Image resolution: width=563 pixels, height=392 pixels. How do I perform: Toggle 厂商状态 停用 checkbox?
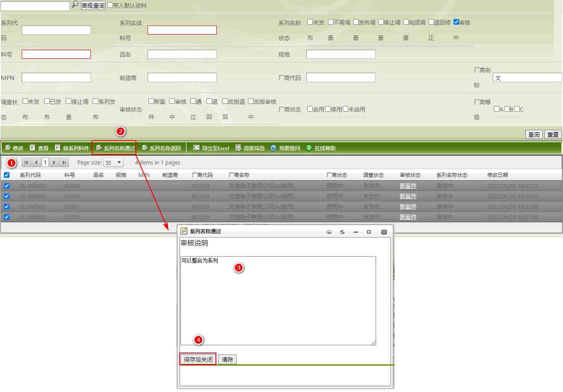tap(328, 109)
